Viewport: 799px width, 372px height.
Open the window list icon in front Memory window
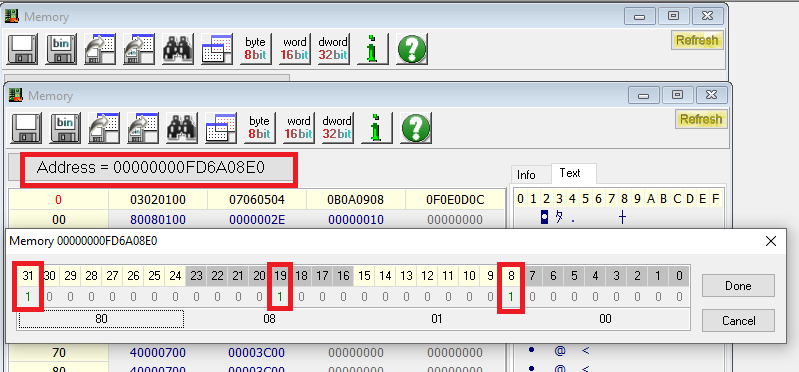tap(220, 127)
